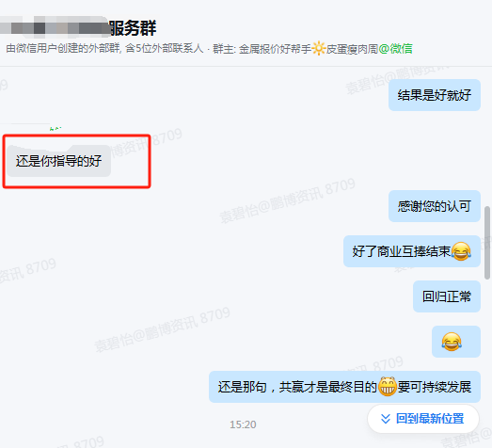Click the 还是那句，共赢才是最终目的 message
Screen dimensions: 492x448
point(344,387)
